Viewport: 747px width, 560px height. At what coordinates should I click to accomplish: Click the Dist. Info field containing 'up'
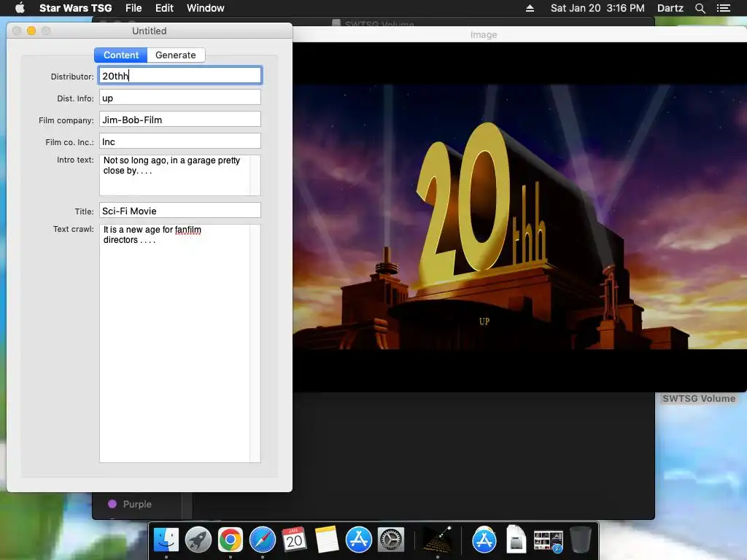click(x=180, y=98)
